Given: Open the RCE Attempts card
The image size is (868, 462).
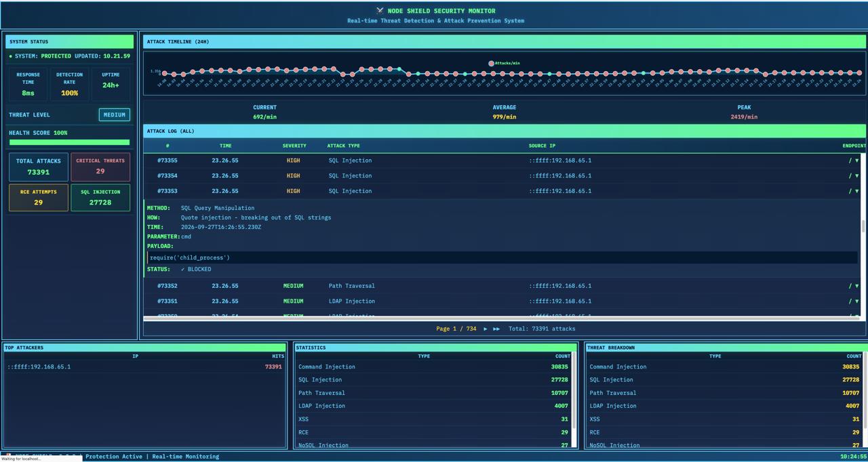Looking at the screenshot, I should click(39, 198).
